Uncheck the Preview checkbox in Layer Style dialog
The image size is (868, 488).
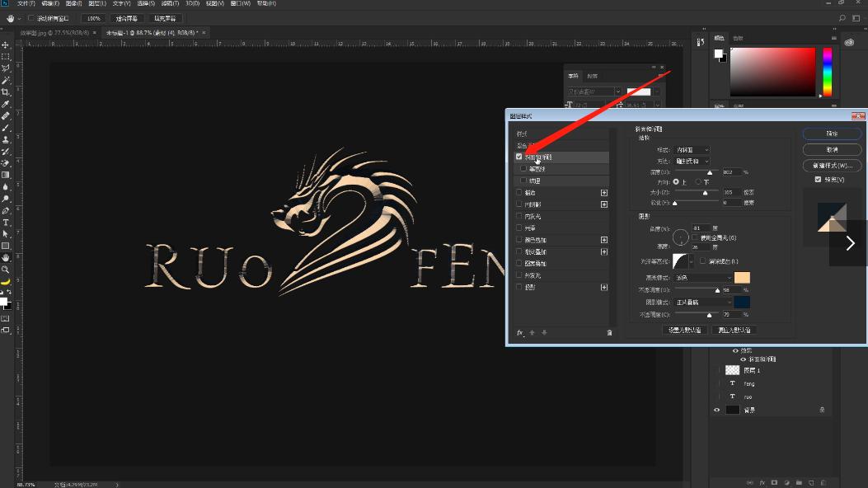(x=816, y=181)
